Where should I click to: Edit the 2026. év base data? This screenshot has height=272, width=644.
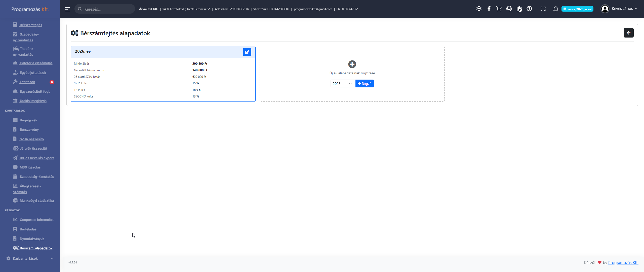pyautogui.click(x=247, y=52)
